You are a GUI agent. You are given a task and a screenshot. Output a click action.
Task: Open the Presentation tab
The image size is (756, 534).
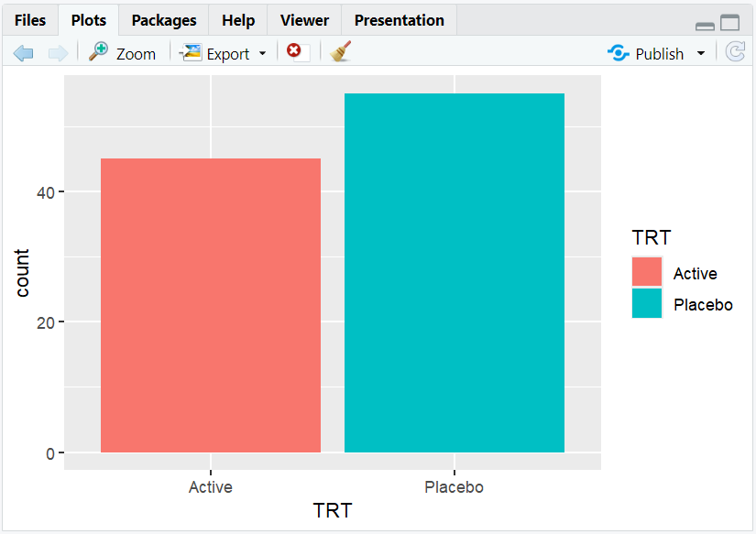(x=399, y=20)
